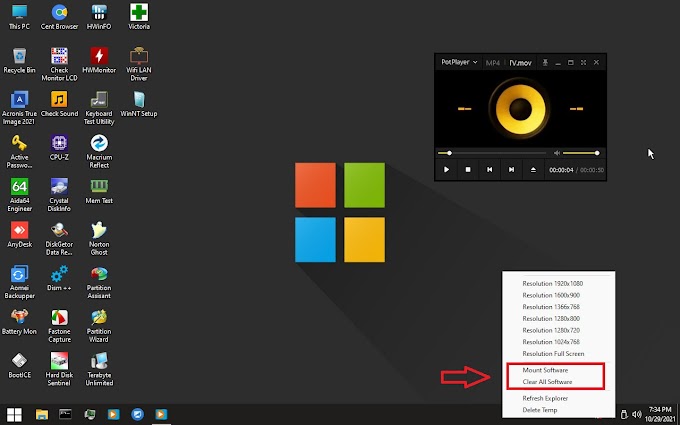Open the system tray volume icon

pos(637,414)
